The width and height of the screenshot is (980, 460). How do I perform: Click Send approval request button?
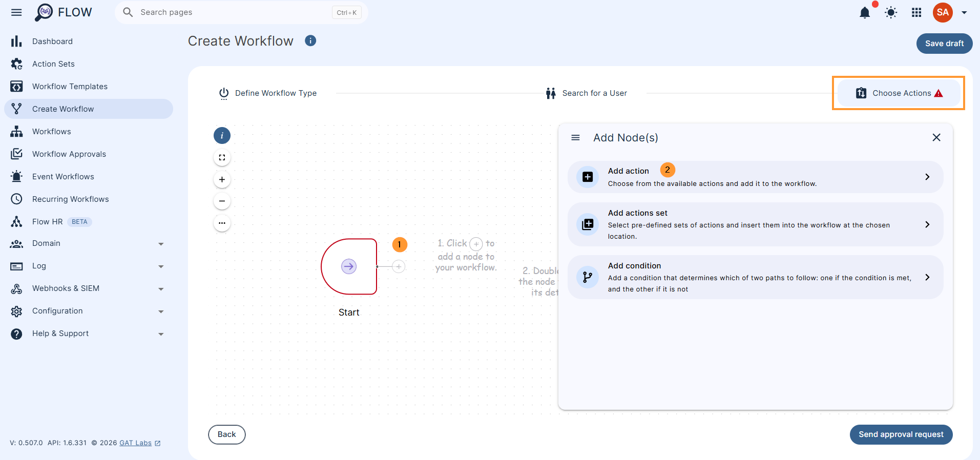click(x=901, y=434)
